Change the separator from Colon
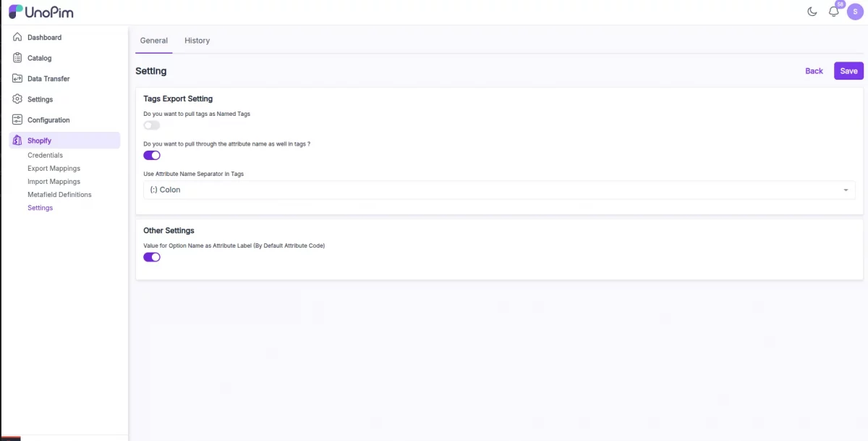 tap(499, 190)
